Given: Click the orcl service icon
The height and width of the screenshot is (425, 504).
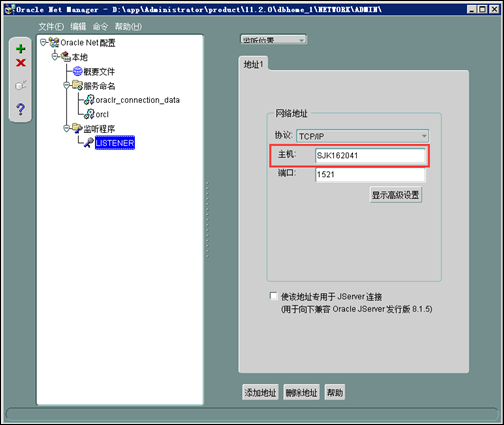Looking at the screenshot, I should [89, 114].
